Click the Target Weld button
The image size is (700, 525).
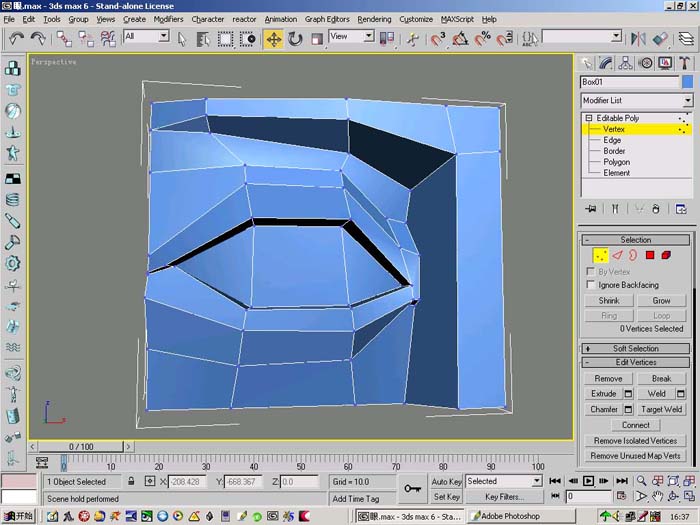[662, 409]
